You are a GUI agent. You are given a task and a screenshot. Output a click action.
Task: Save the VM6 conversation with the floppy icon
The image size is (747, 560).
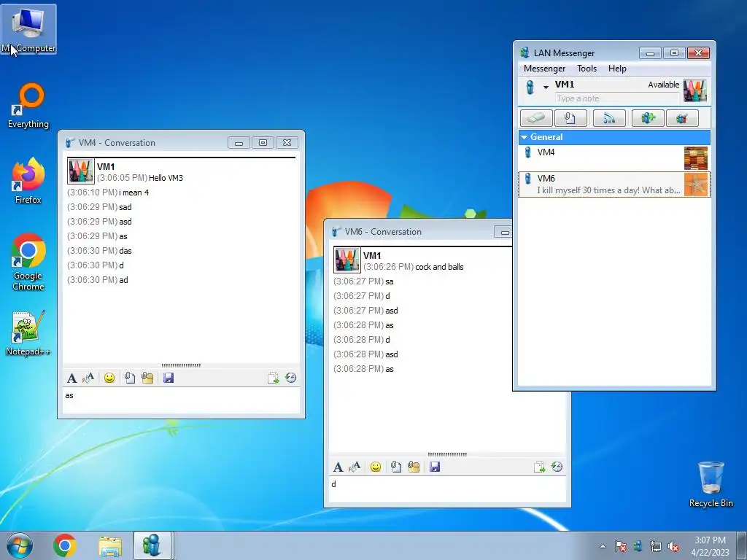pyautogui.click(x=435, y=467)
